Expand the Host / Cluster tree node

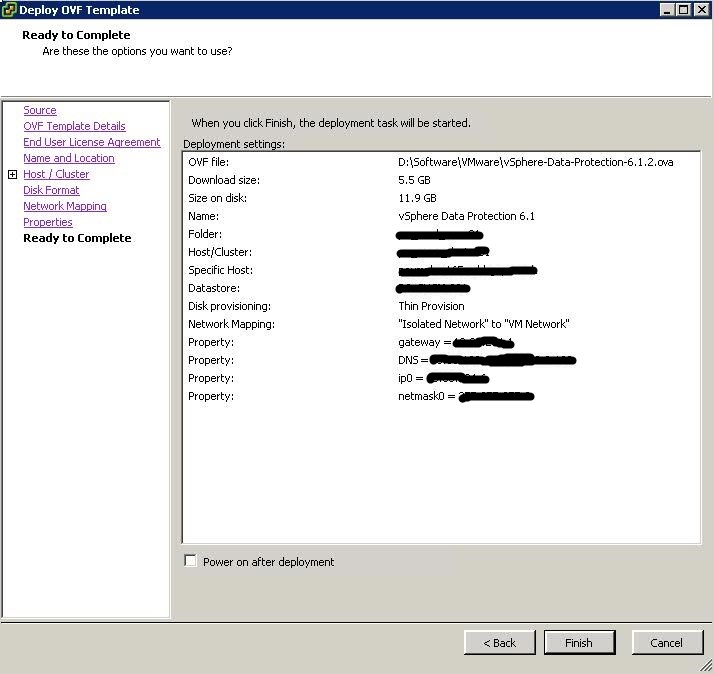[13, 174]
